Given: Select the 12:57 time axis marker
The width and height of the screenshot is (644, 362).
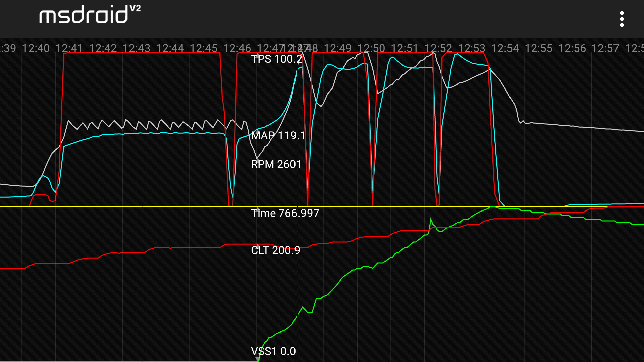Looking at the screenshot, I should pyautogui.click(x=605, y=48).
